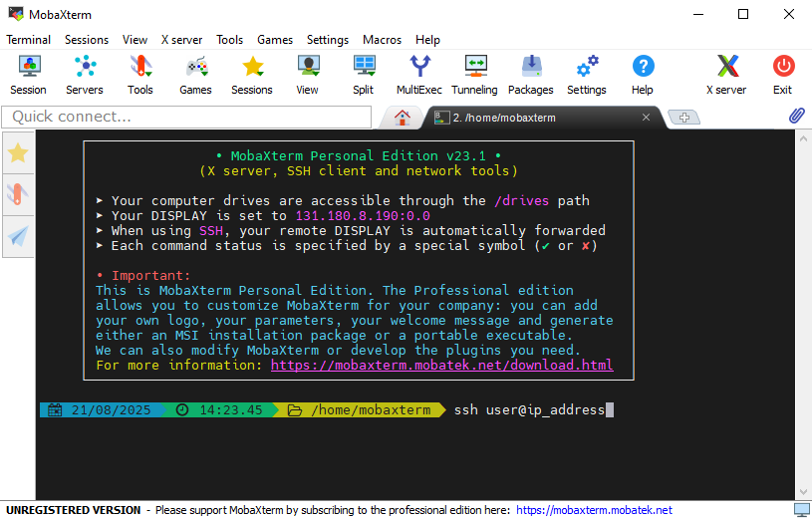
Task: Toggle Split terminal view icon
Action: pyautogui.click(x=364, y=75)
